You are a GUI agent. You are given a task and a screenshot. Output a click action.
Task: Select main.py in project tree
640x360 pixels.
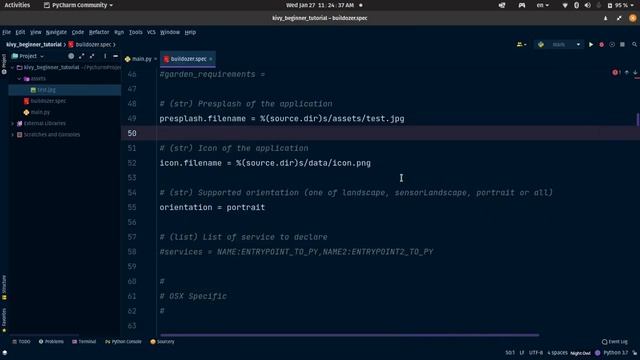pyautogui.click(x=40, y=112)
